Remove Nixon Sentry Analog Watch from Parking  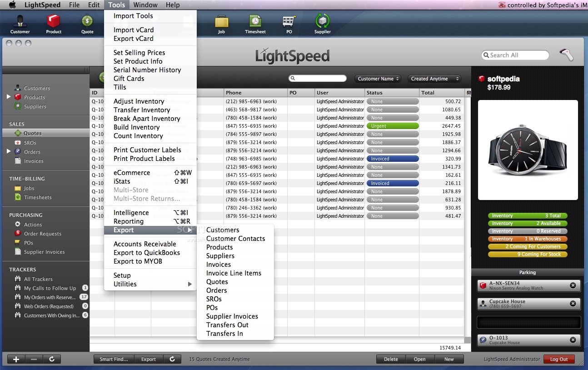pyautogui.click(x=573, y=285)
